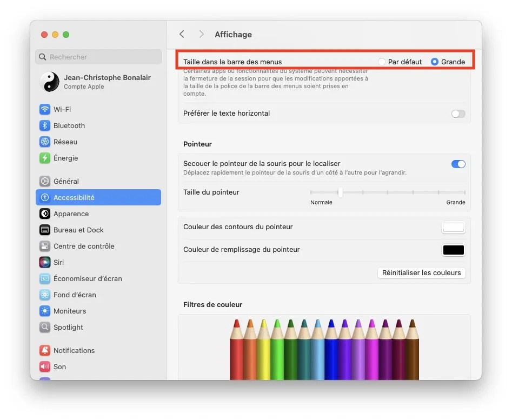512x420 pixels.
Task: Click the Spotlight magnifier icon
Action: click(x=45, y=327)
